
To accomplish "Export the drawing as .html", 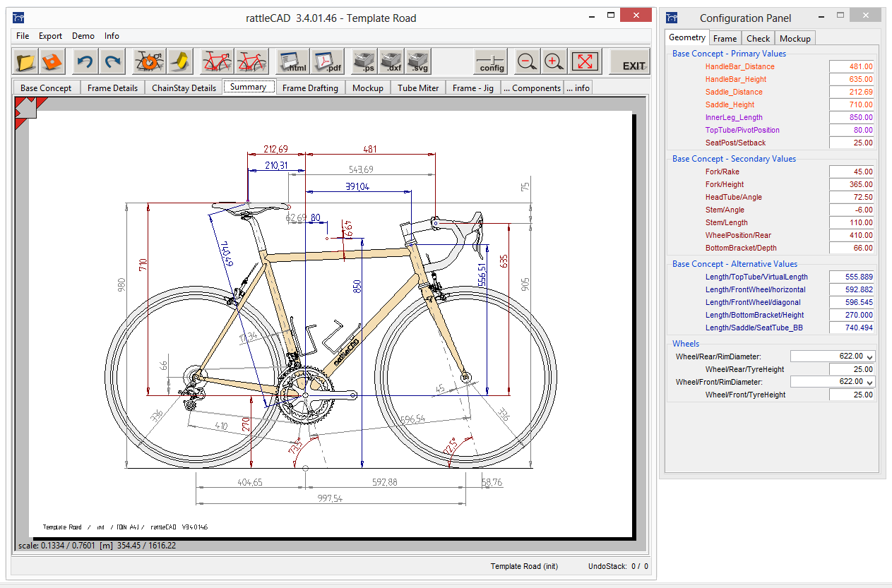I will click(292, 61).
